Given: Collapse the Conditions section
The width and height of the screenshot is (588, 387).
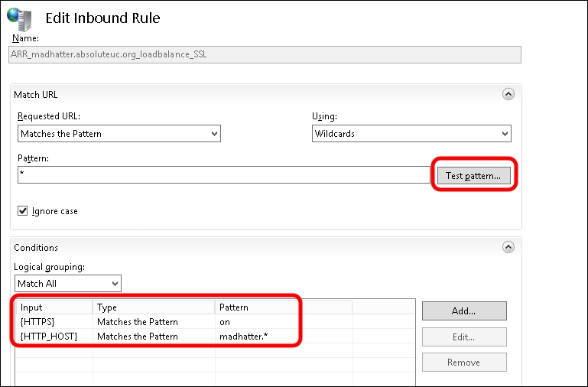Looking at the screenshot, I should point(507,248).
